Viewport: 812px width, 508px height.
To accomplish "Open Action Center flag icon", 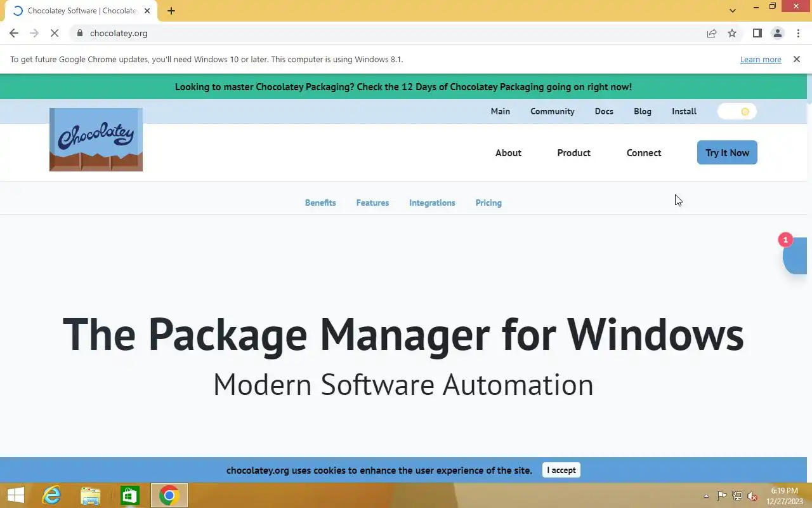I will tap(722, 496).
